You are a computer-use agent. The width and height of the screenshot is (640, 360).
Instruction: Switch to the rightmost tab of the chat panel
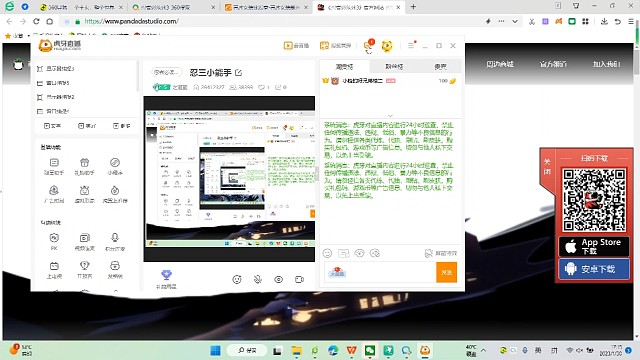pos(440,66)
